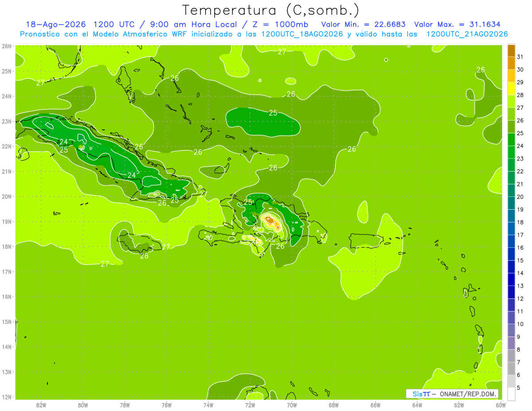Click the color scale label "21"
The width and height of the screenshot is (532, 411).
click(520, 184)
